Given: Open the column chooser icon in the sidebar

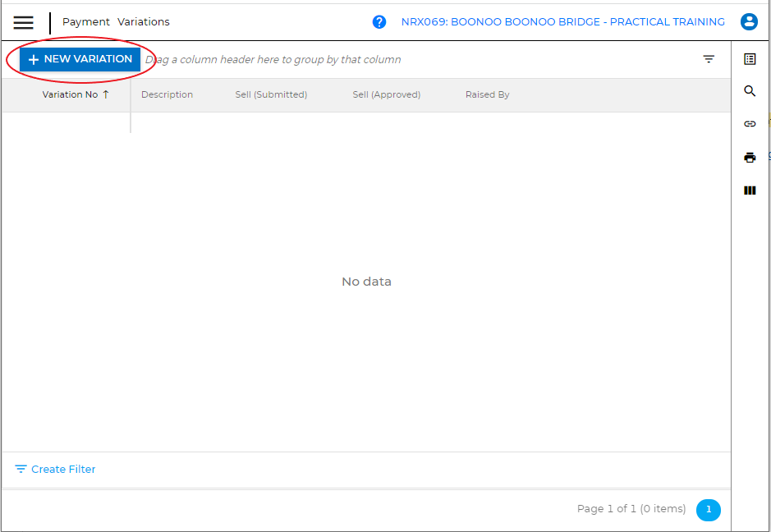Looking at the screenshot, I should pos(750,190).
